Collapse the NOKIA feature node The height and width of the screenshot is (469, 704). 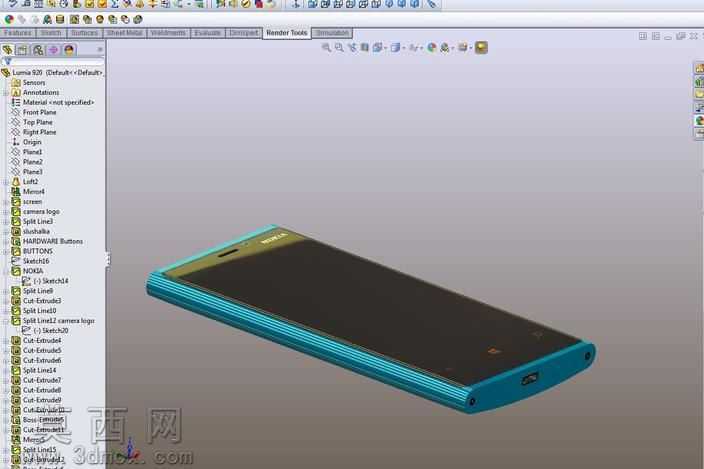6,271
